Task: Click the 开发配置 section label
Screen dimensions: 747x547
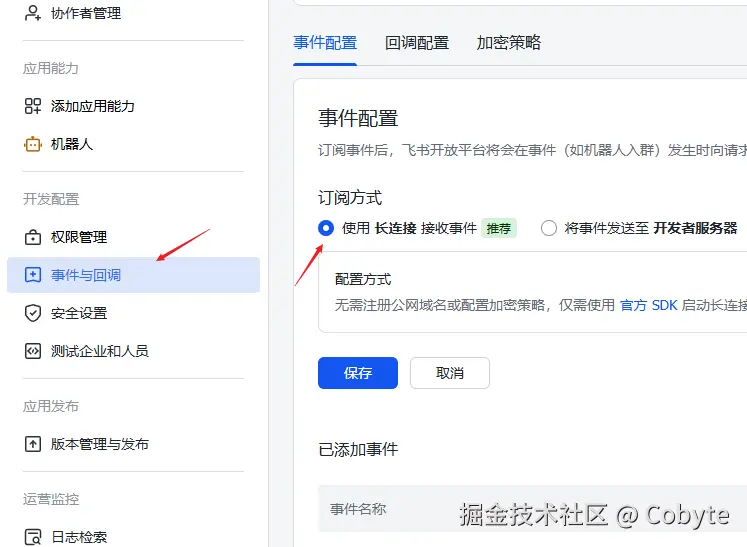Action: [x=51, y=199]
